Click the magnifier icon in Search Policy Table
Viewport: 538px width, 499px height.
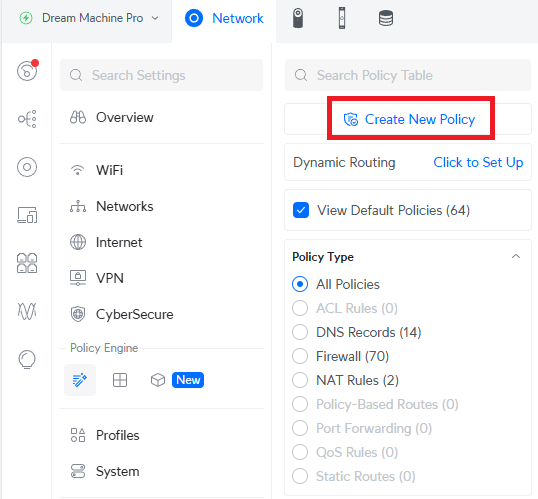coord(301,75)
